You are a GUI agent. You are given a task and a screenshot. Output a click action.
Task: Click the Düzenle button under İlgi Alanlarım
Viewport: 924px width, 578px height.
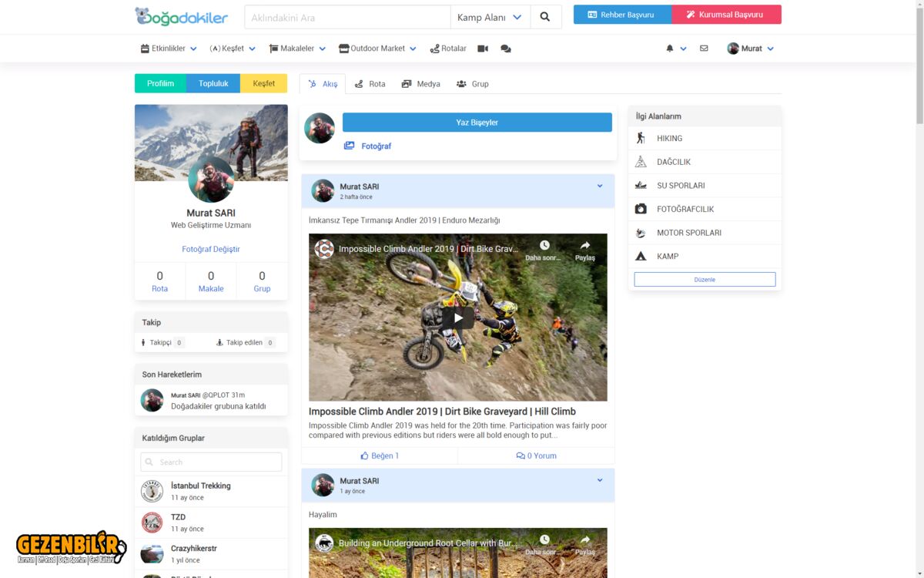pyautogui.click(x=705, y=280)
